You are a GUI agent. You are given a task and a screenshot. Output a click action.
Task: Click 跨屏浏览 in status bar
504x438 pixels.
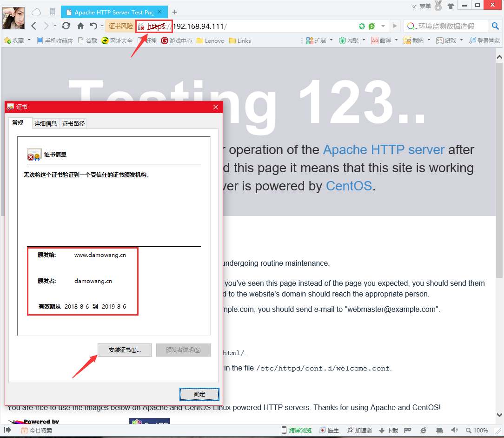296,430
